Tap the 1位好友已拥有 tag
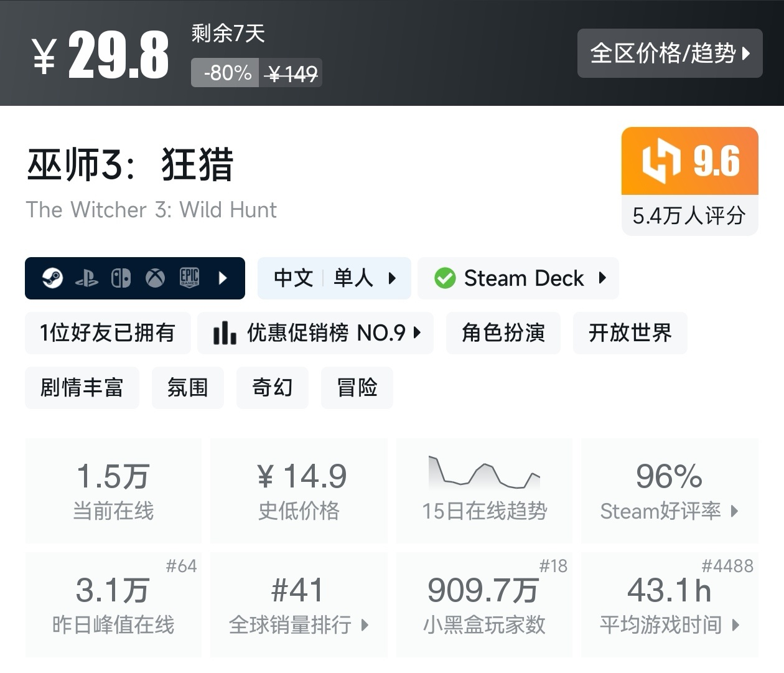The width and height of the screenshot is (784, 673). (x=108, y=333)
